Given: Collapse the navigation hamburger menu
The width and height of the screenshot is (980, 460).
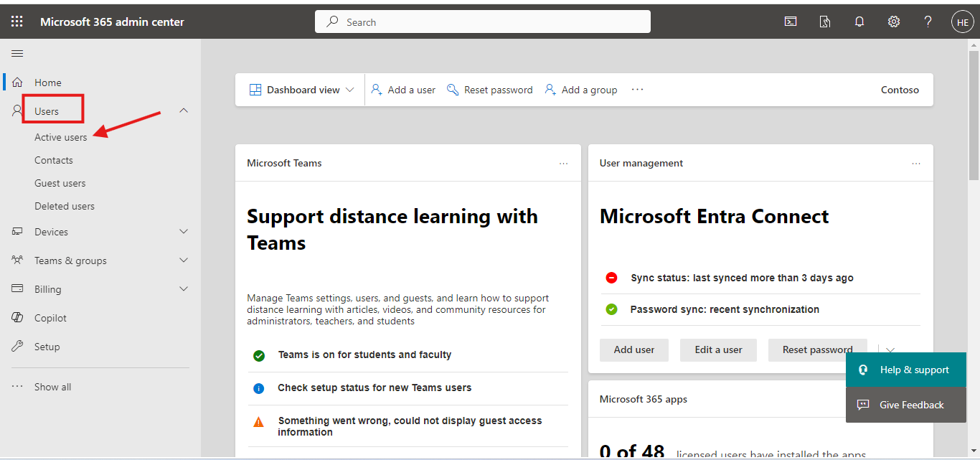Looking at the screenshot, I should pos(17,53).
